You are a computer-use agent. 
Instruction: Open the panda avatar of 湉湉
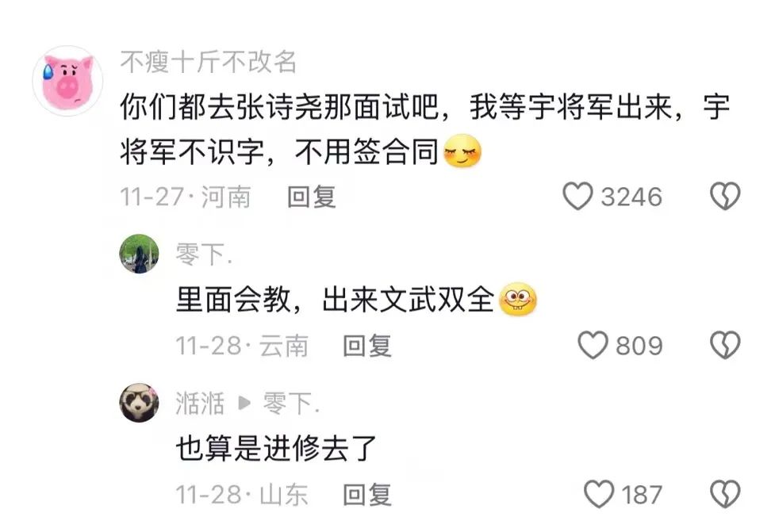click(140, 402)
